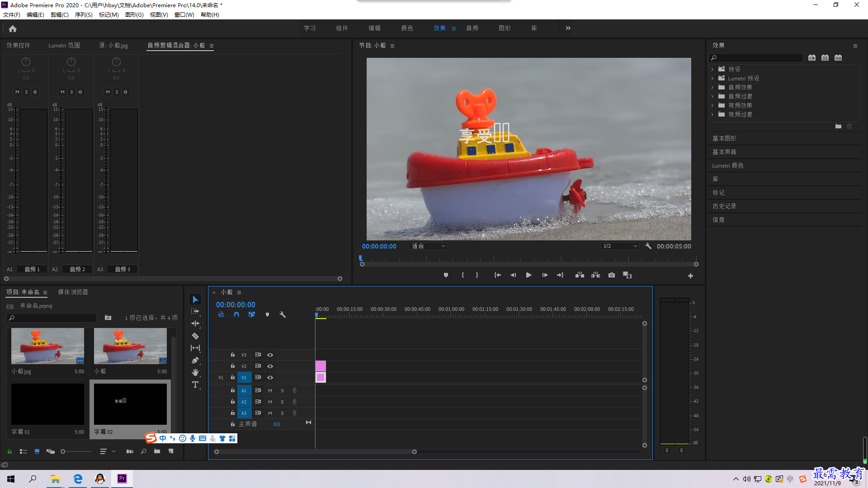The image size is (868, 488).
Task: Step forward one frame
Action: pos(545,275)
